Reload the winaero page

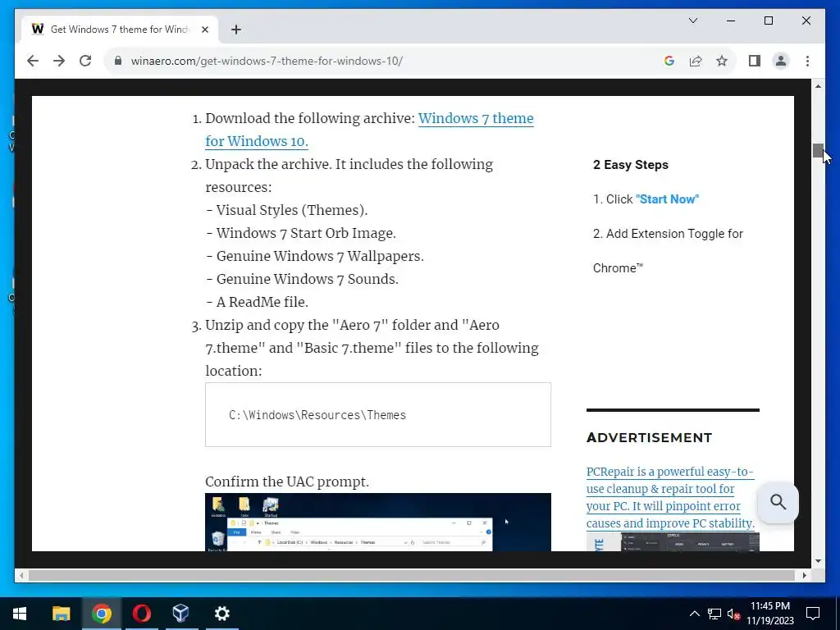coord(85,61)
